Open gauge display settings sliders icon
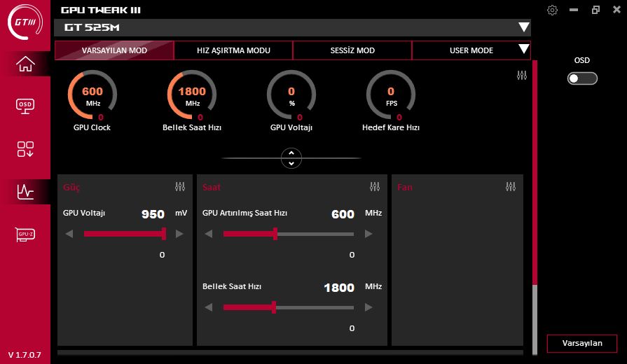627x364 pixels. point(522,75)
